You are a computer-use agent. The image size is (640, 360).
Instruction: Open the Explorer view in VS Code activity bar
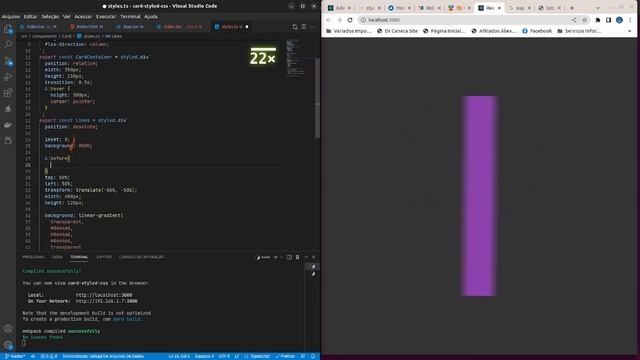point(8,29)
